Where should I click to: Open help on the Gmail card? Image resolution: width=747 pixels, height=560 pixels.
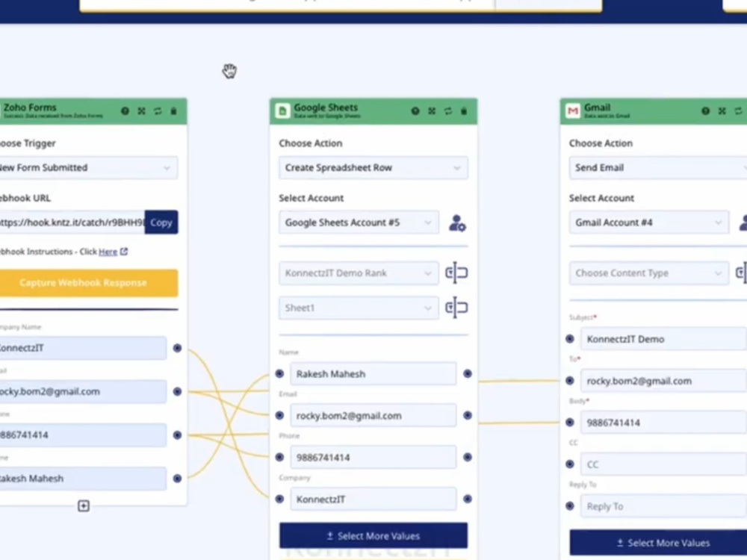tap(706, 111)
